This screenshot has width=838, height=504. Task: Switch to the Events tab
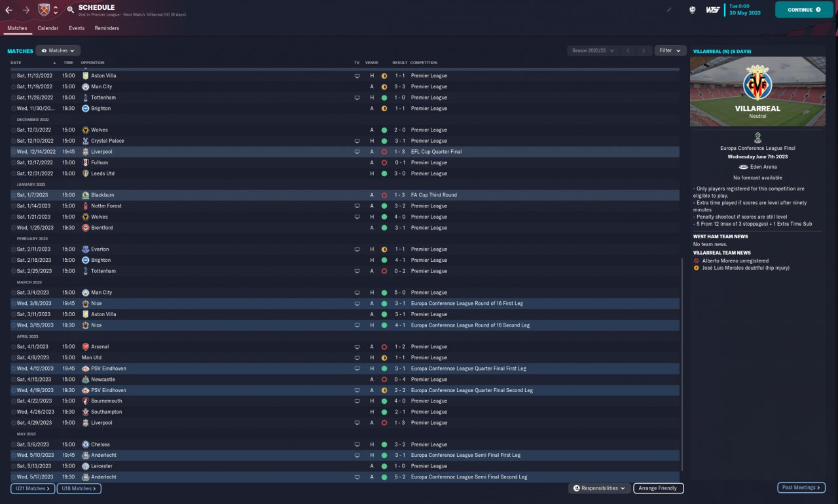point(77,28)
